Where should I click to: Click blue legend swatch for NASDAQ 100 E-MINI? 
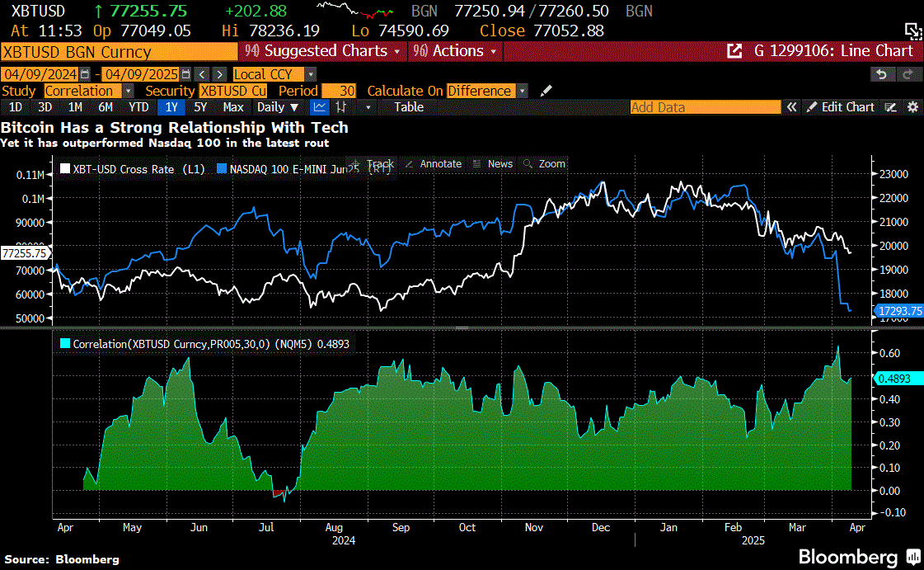tap(222, 168)
